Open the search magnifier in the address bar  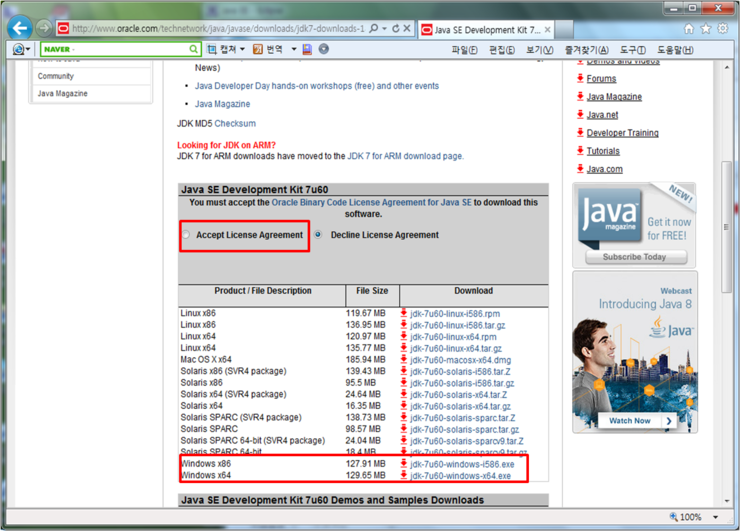click(373, 28)
